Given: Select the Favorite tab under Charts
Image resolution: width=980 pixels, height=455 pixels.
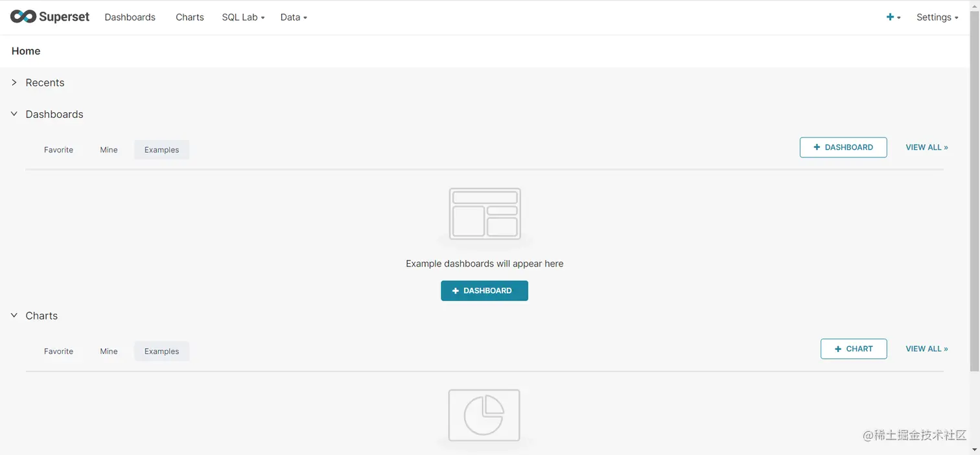Looking at the screenshot, I should click(x=58, y=351).
